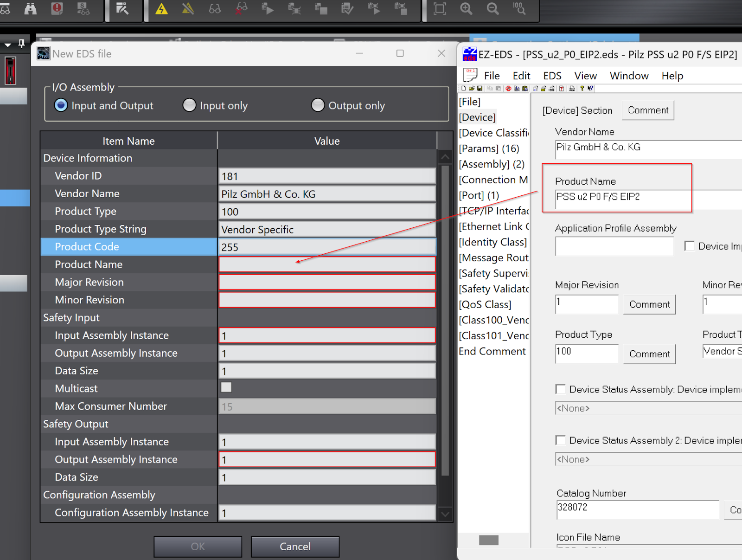Click the plain glasses monitor icon
This screenshot has height=560, width=742.
[215, 8]
